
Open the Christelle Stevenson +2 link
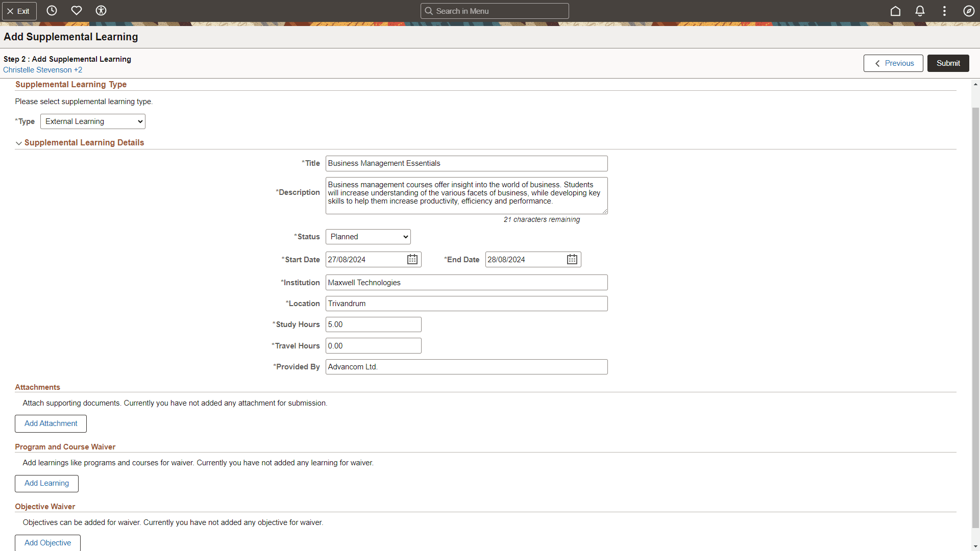click(x=42, y=70)
